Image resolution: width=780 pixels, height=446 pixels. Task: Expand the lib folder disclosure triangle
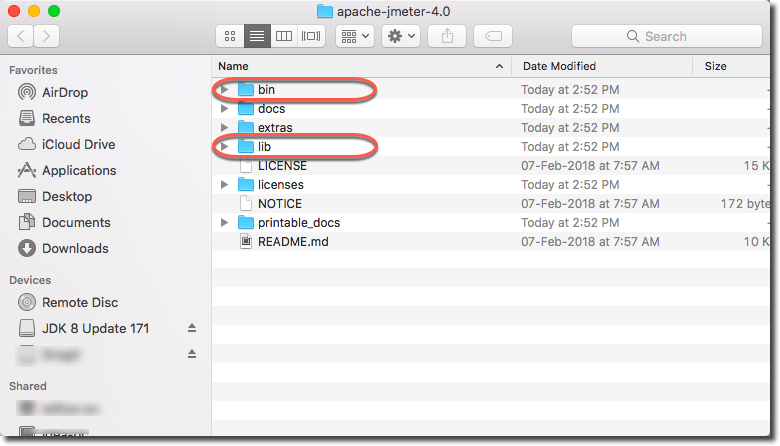pos(225,147)
